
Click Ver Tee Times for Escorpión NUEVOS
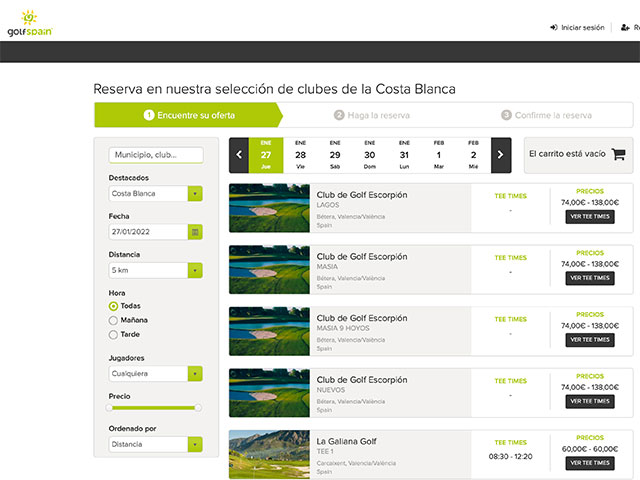point(590,402)
